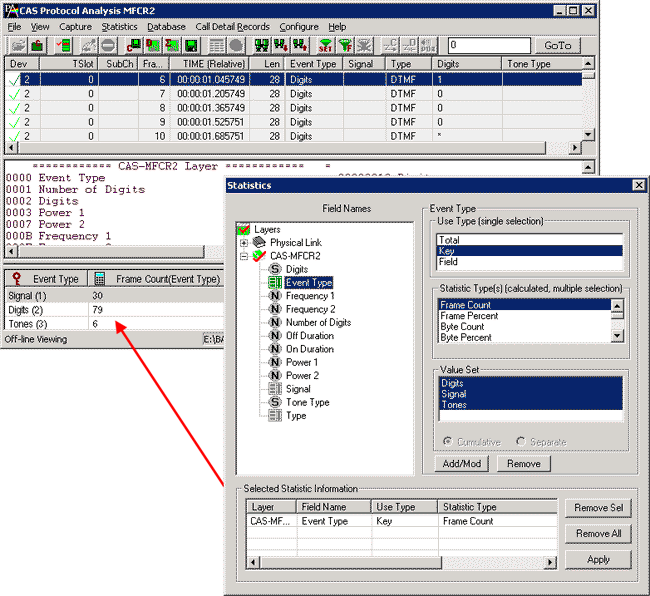
Task: Open the Call Detail Records menu
Action: (233, 27)
